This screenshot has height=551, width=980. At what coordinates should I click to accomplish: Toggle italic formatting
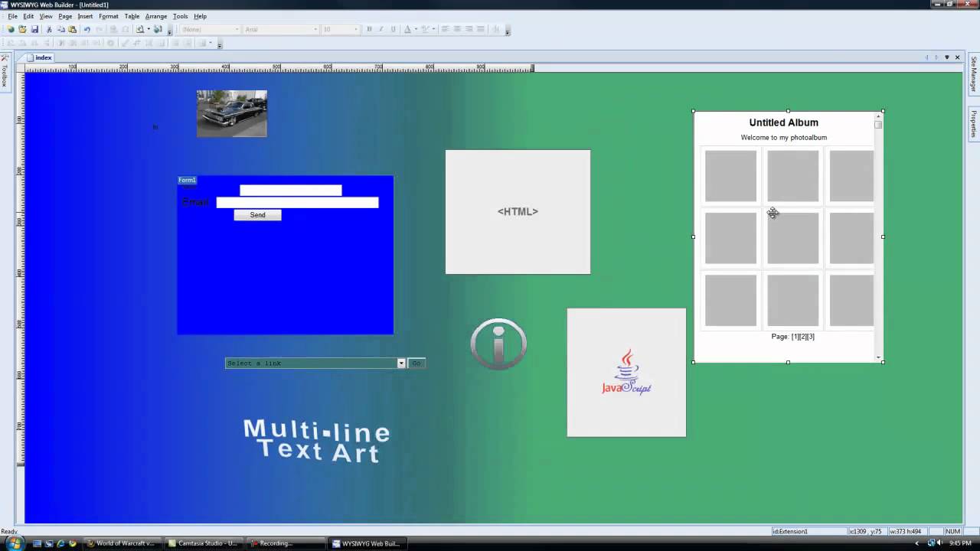[381, 29]
